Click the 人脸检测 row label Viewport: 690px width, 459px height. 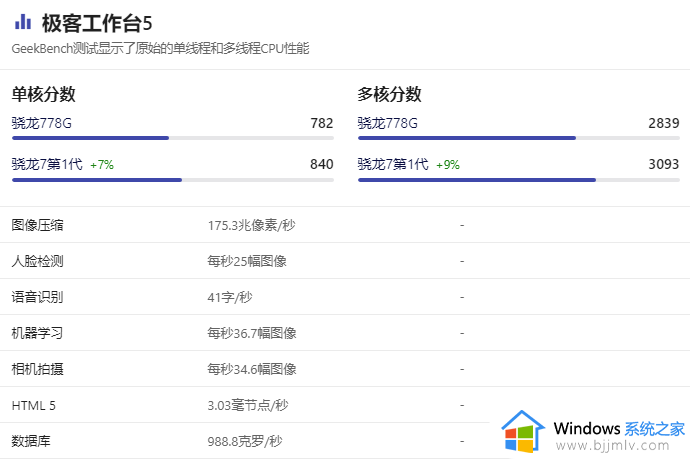pyautogui.click(x=37, y=261)
